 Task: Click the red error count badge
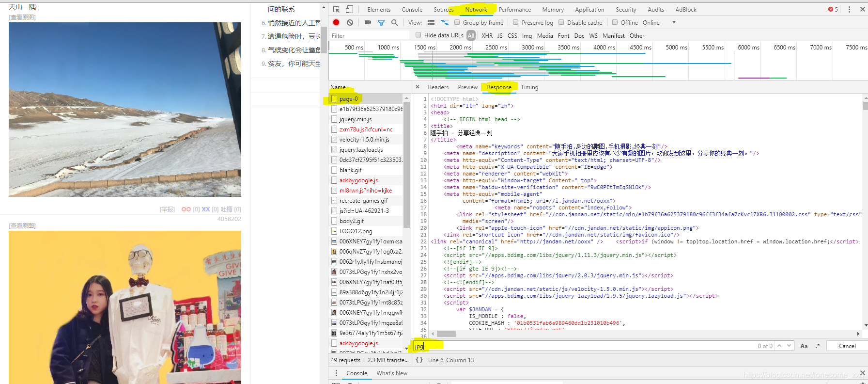coord(833,9)
